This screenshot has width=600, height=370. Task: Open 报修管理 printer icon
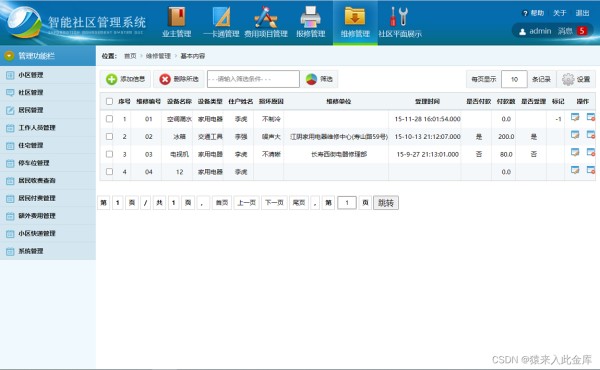pos(310,18)
